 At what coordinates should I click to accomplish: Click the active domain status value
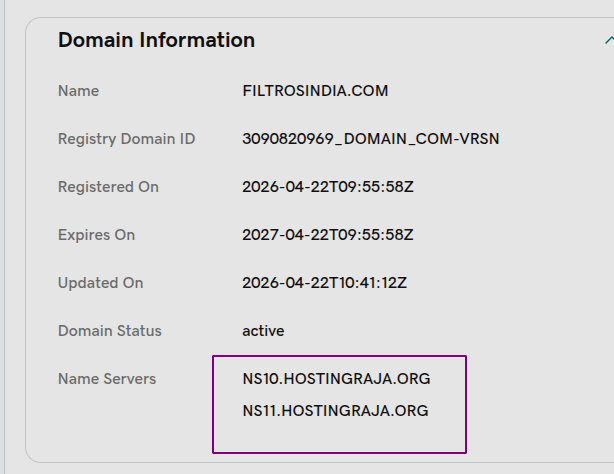[x=264, y=331]
